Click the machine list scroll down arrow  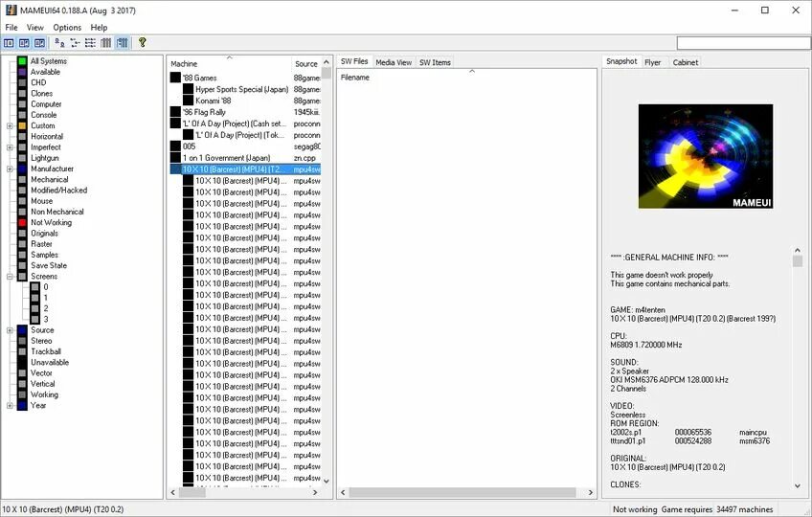327,482
